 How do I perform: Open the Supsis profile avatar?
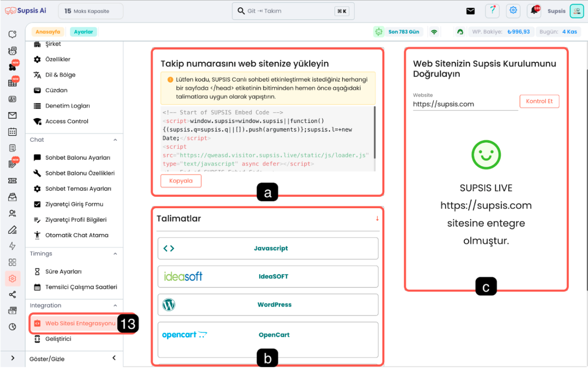[x=577, y=11]
